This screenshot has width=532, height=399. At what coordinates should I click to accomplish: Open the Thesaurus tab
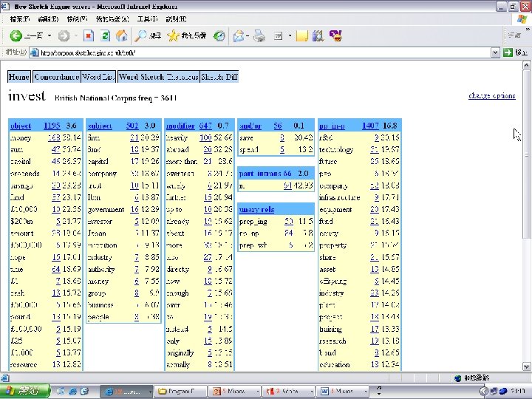click(x=183, y=77)
